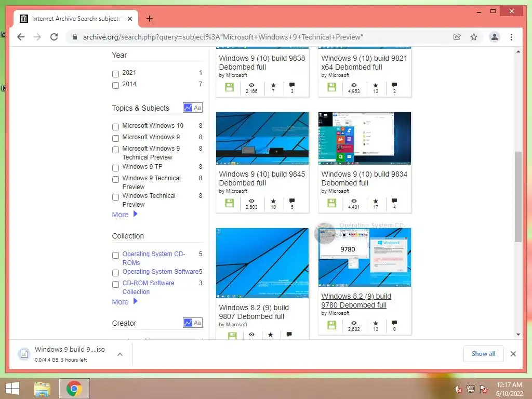532x399 pixels.
Task: Open File Explorer from the taskbar
Action: click(42, 389)
